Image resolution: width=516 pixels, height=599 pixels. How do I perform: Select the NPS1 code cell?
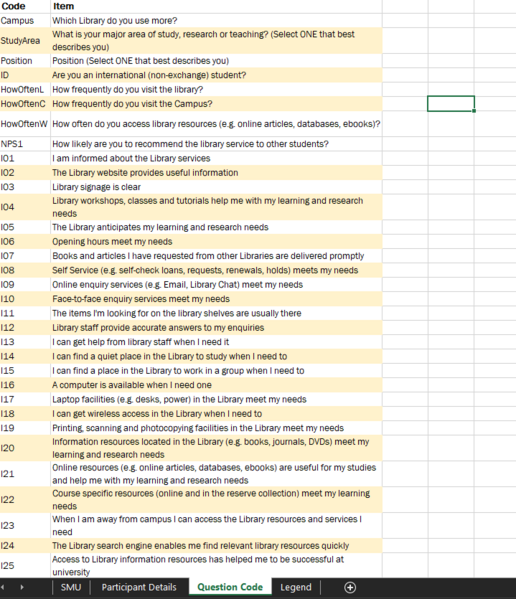pyautogui.click(x=25, y=144)
